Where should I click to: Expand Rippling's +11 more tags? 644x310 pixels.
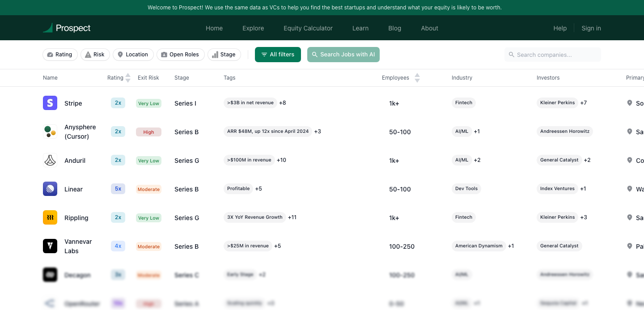coord(292,217)
